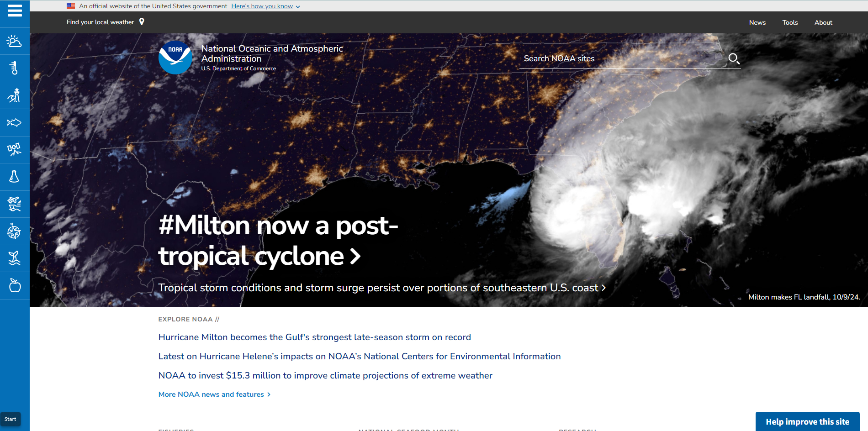Expand the "Here's how you know" banner

click(265, 6)
